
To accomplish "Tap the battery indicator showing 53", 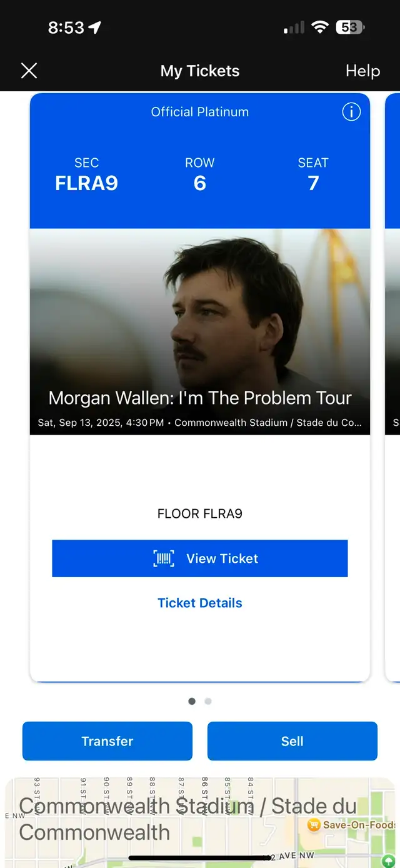I will 351,28.
